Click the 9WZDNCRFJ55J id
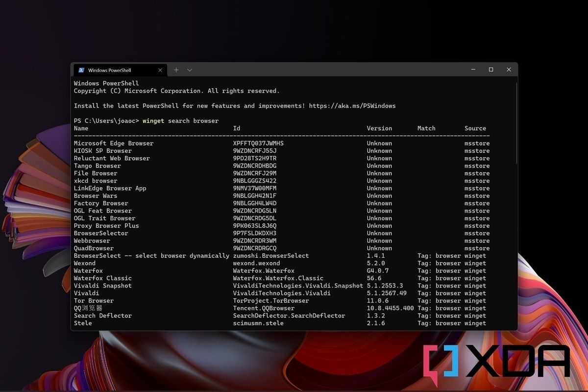This screenshot has height=392, width=588. tap(255, 151)
